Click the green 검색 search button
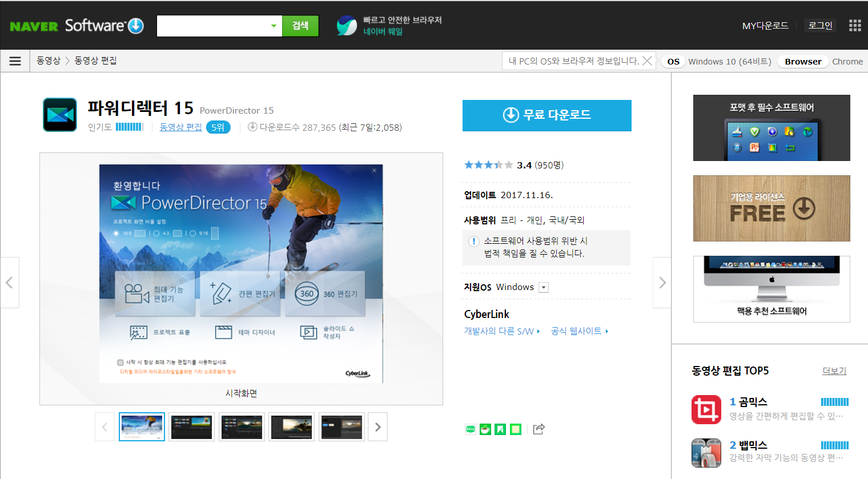 point(300,26)
